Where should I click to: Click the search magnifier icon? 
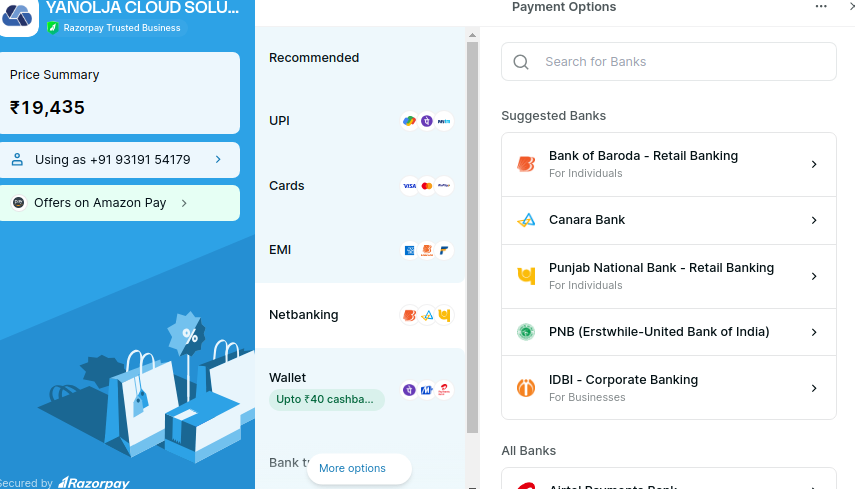coord(521,62)
